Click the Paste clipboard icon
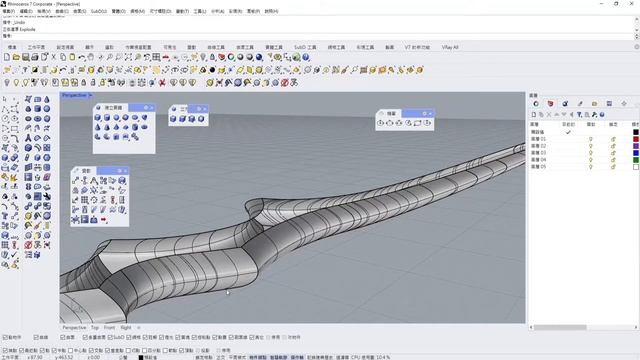 click(72, 57)
